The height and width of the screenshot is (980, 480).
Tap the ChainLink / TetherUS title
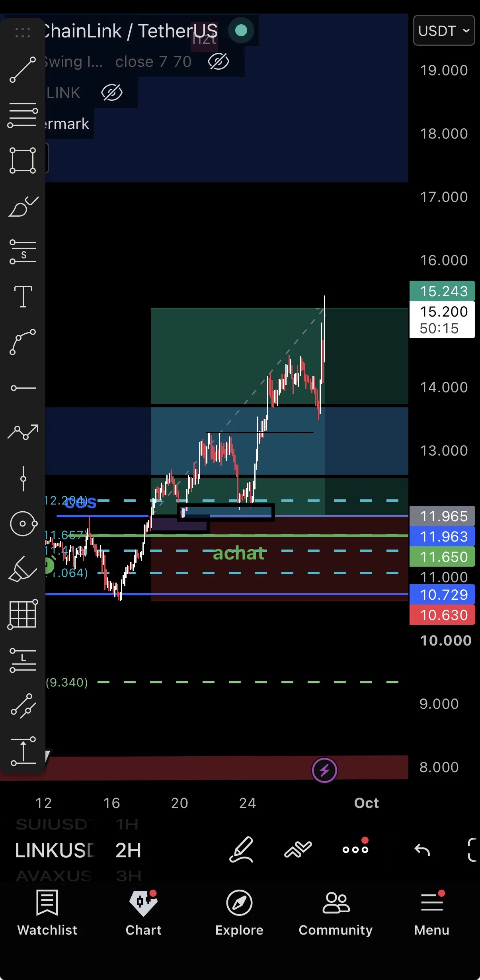pyautogui.click(x=131, y=31)
